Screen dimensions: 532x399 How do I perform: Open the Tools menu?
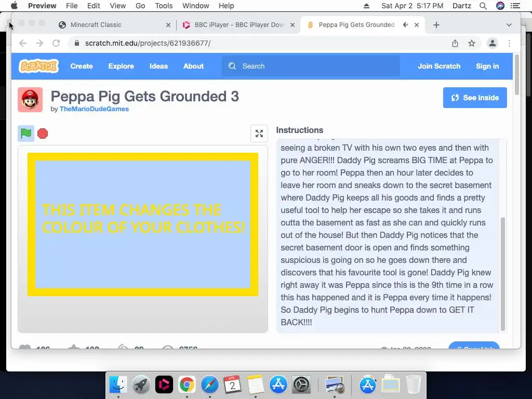click(x=164, y=6)
